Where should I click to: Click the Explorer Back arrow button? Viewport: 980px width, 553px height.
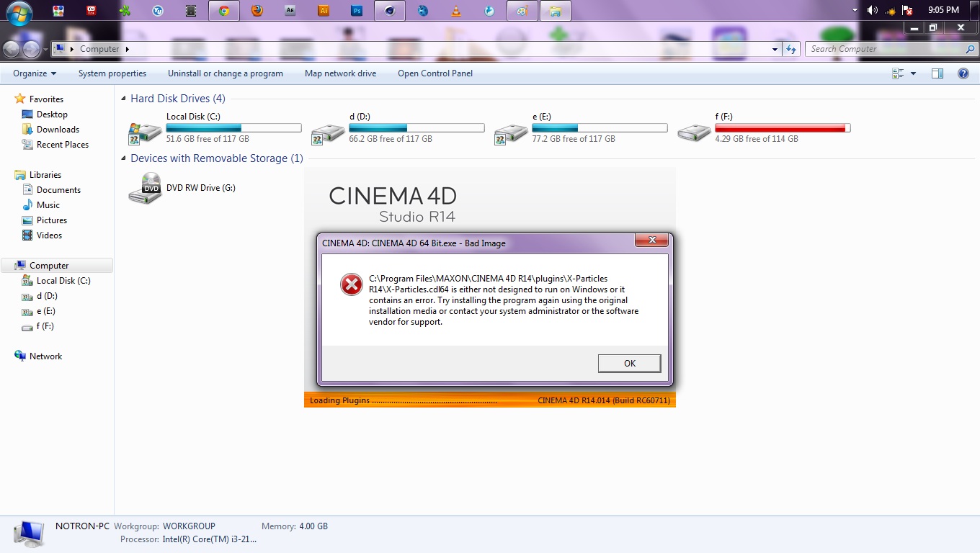tap(12, 49)
